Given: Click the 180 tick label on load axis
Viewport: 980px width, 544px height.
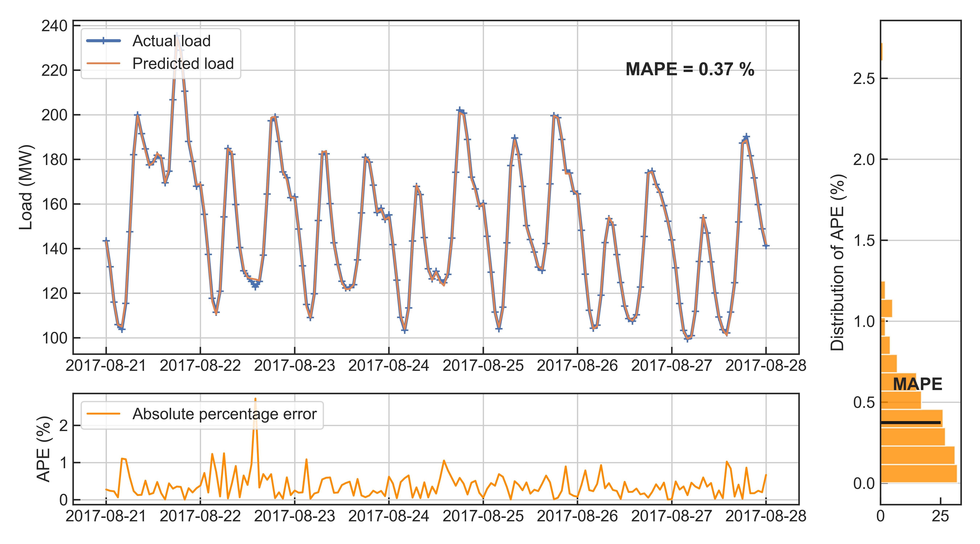Looking at the screenshot, I should pyautogui.click(x=54, y=160).
